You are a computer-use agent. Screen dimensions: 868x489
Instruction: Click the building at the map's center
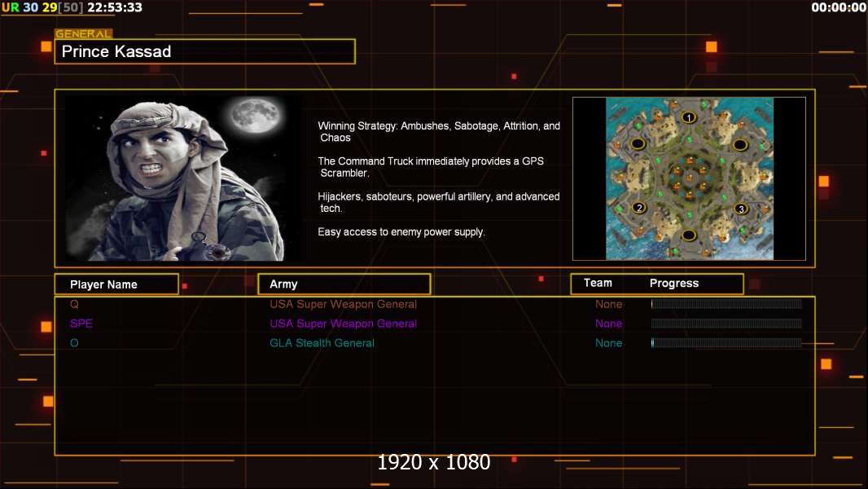tap(689, 177)
